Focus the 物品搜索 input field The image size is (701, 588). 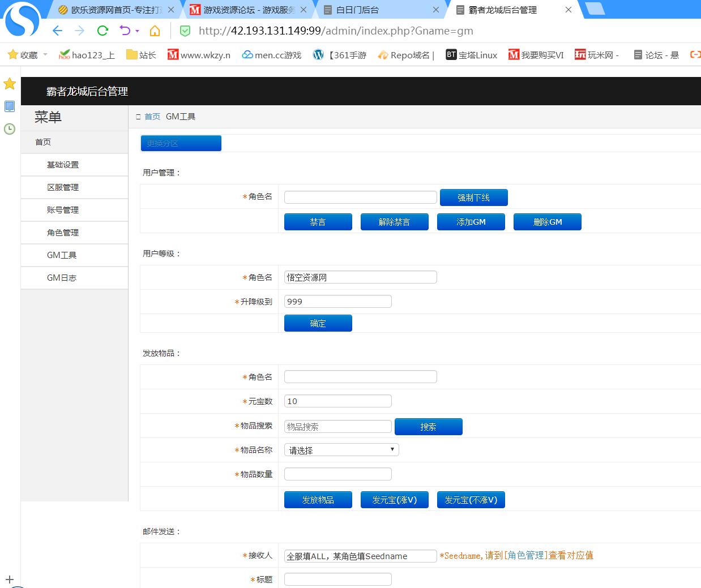tap(337, 426)
